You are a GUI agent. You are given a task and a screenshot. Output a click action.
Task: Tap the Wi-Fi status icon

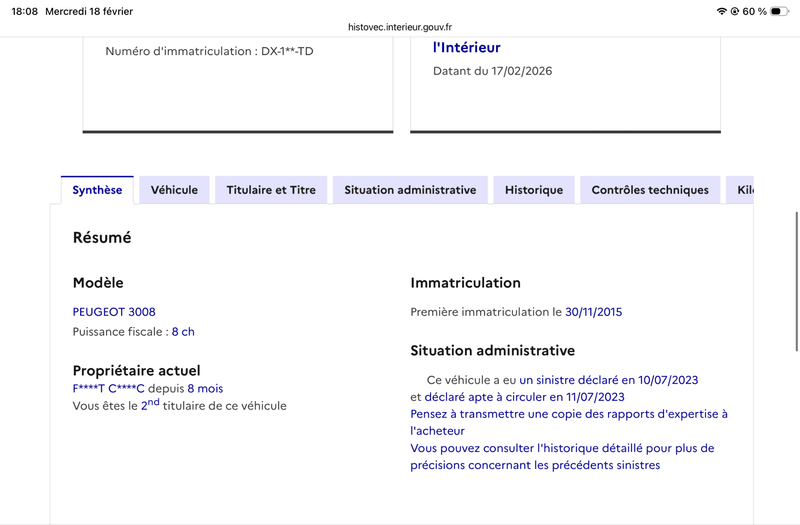[721, 11]
